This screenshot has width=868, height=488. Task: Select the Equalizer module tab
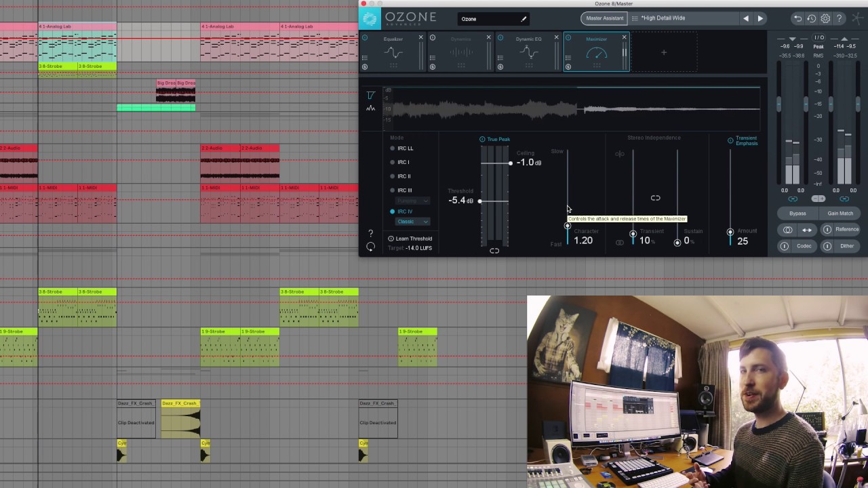(393, 52)
